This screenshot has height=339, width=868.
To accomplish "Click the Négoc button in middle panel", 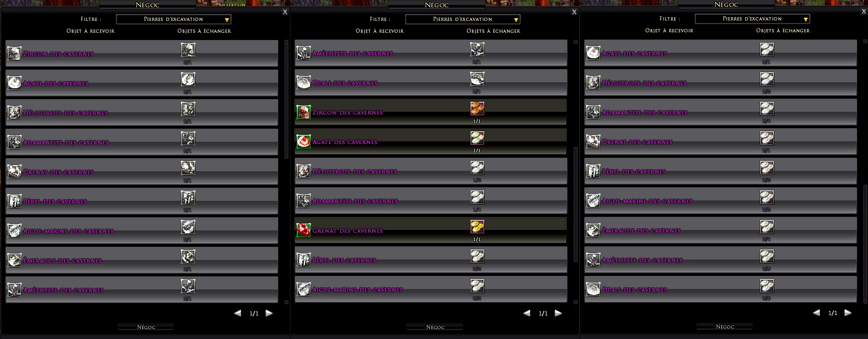I will [x=435, y=327].
